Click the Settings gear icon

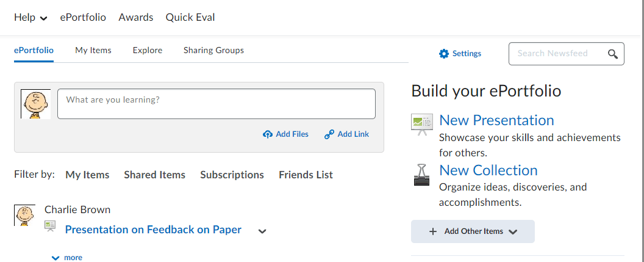[x=443, y=54]
